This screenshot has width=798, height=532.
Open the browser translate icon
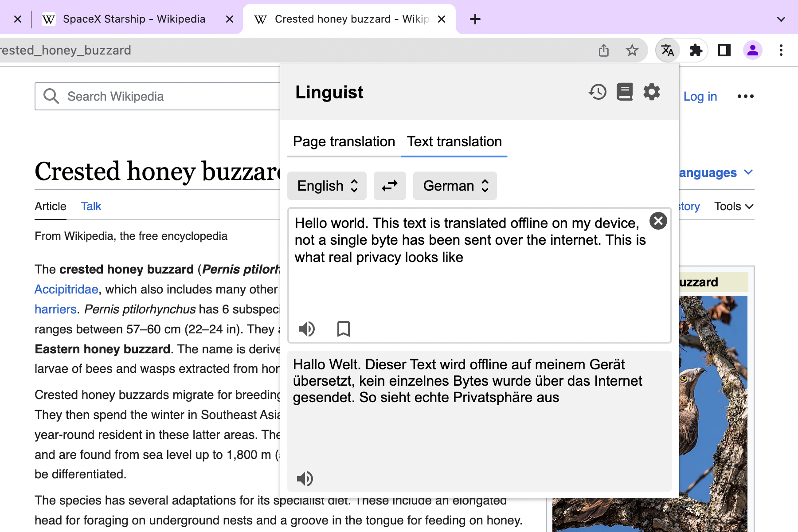tap(668, 50)
